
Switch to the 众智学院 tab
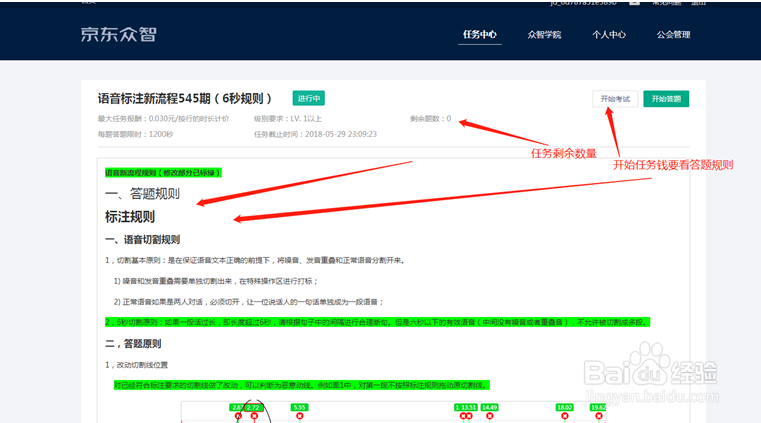[x=544, y=34]
